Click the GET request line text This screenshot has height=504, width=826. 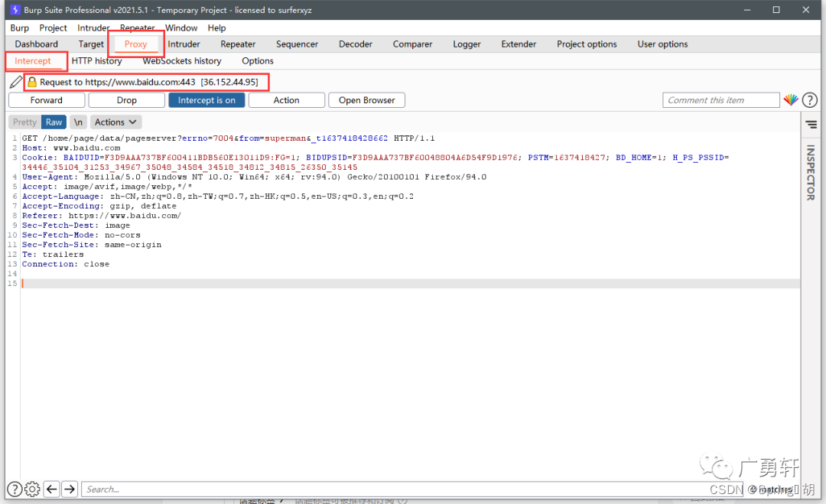(228, 138)
